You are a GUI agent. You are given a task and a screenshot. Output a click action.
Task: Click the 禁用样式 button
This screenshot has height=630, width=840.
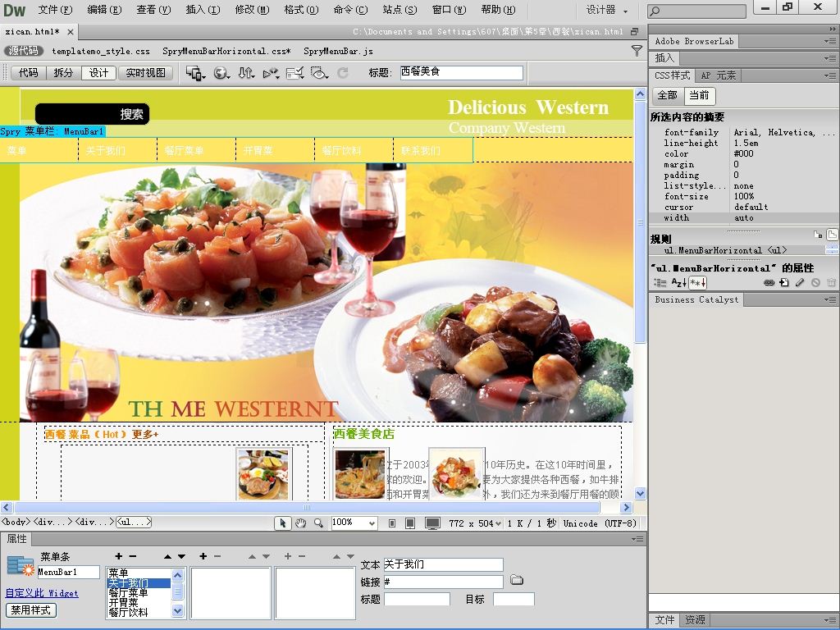coord(30,610)
